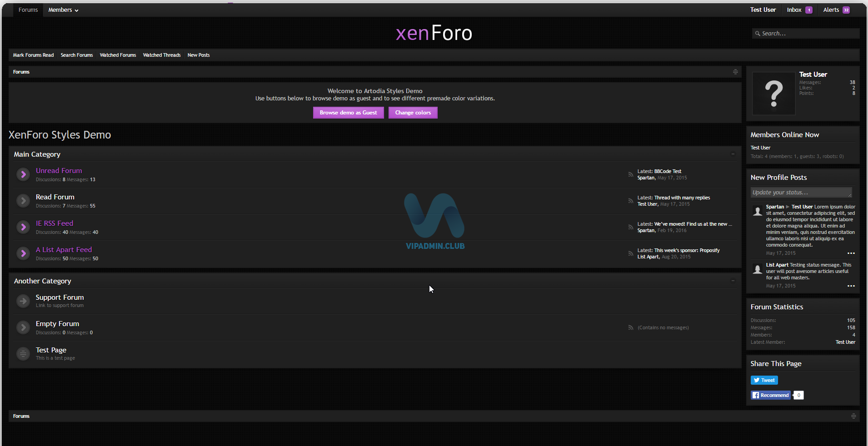The width and height of the screenshot is (868, 446).
Task: Click the xenForo logo
Action: pyautogui.click(x=434, y=33)
